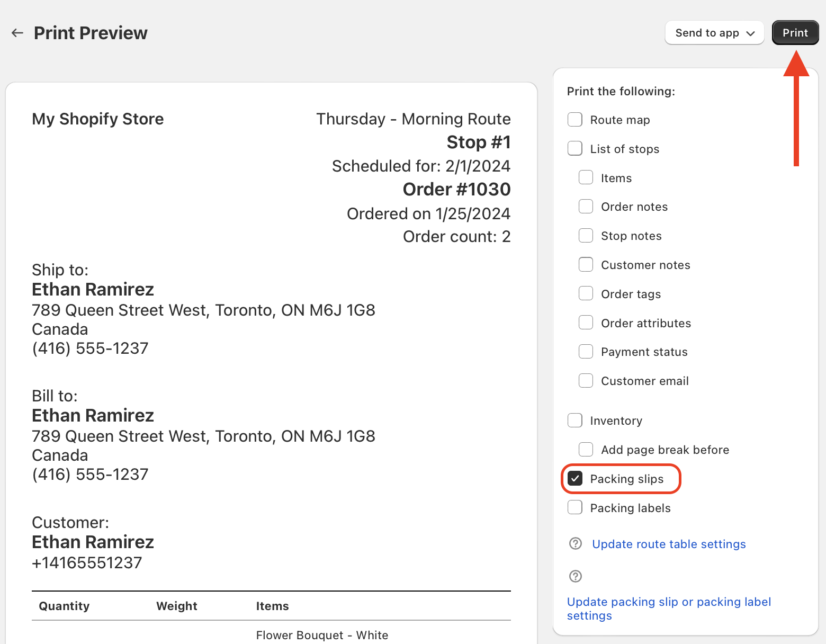The image size is (826, 644).
Task: Check the Stop notes box
Action: pos(586,235)
